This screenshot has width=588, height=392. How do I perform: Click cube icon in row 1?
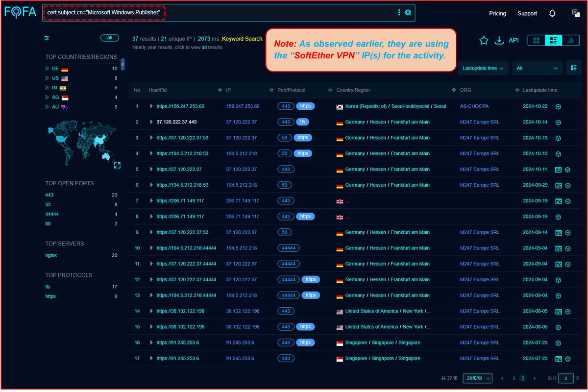pos(558,106)
